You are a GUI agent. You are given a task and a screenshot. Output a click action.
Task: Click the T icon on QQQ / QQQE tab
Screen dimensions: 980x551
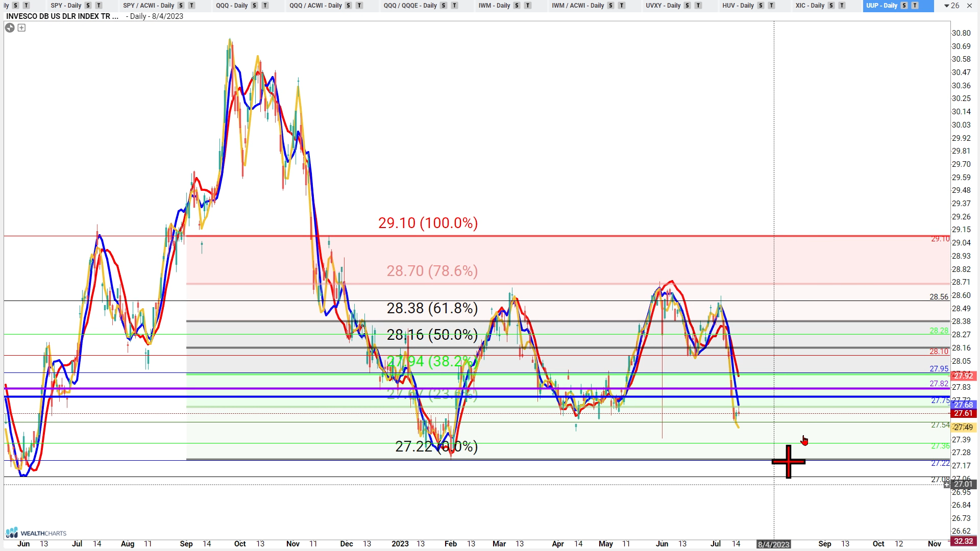click(454, 6)
